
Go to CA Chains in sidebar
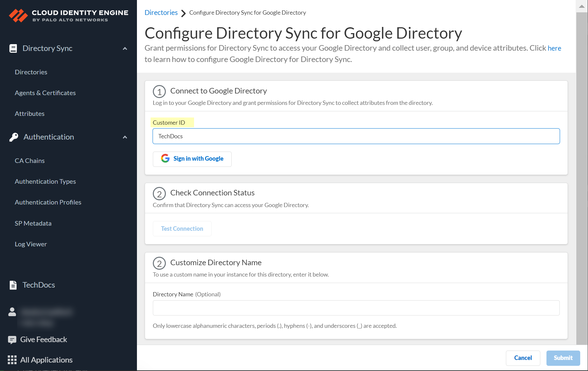tap(30, 161)
